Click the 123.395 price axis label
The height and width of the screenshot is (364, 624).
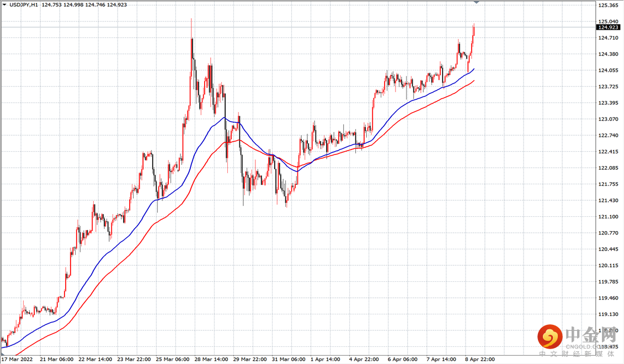608,103
